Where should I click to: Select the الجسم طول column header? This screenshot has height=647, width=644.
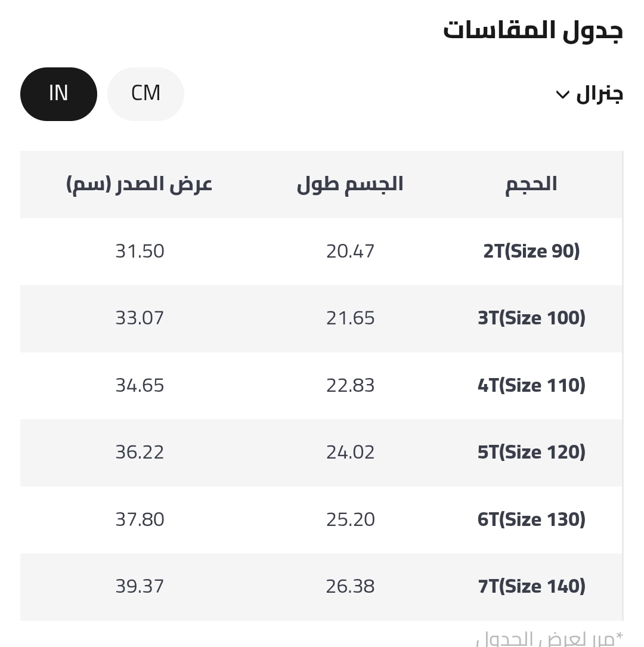350,184
